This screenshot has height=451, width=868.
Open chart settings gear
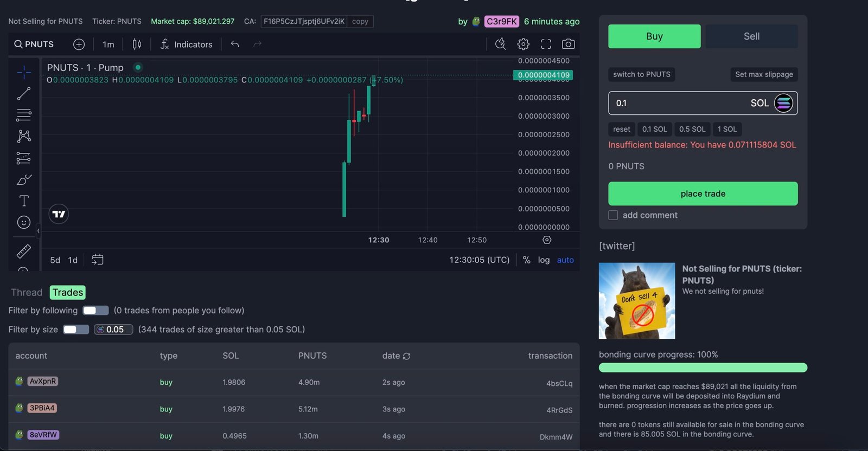[524, 44]
